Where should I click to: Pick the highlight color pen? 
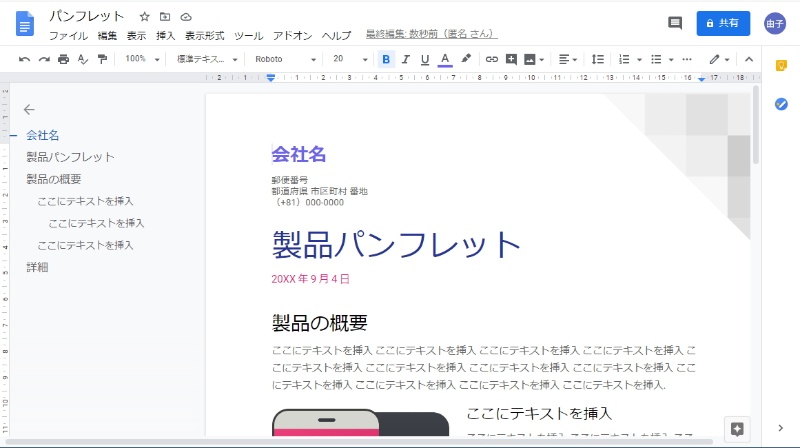(466, 59)
